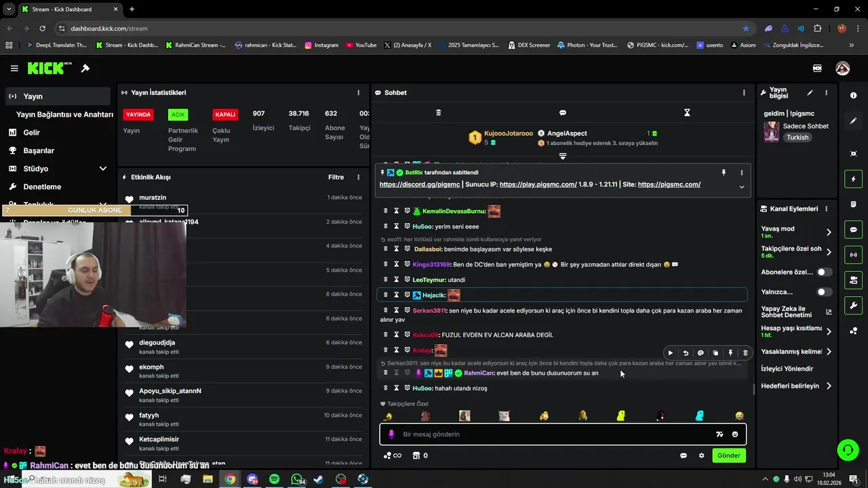Pin the message using the hover toolbar pin
Image resolution: width=868 pixels, height=488 pixels.
pyautogui.click(x=730, y=353)
